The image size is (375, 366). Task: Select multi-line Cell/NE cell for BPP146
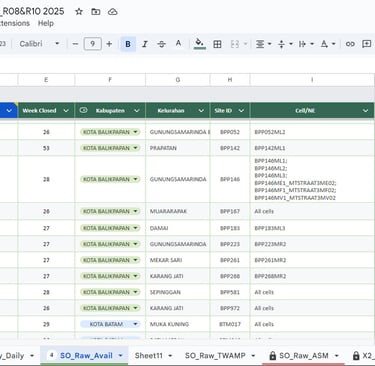(312, 179)
